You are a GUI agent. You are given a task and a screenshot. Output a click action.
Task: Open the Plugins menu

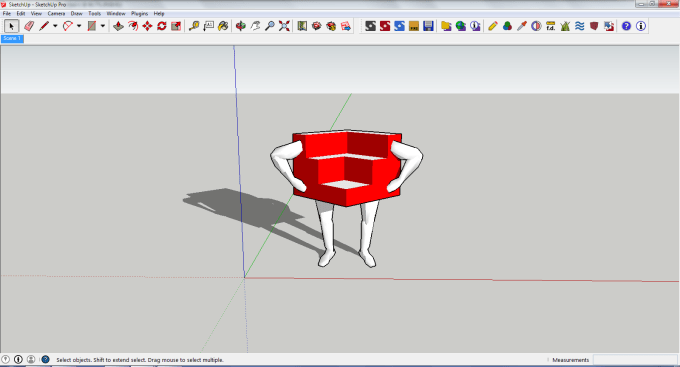[x=140, y=13]
